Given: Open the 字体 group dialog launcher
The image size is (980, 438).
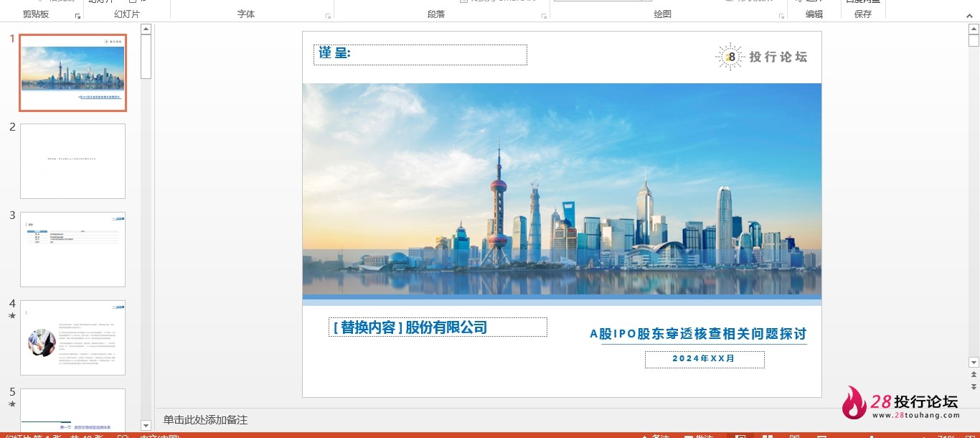Looking at the screenshot, I should coord(329,15).
